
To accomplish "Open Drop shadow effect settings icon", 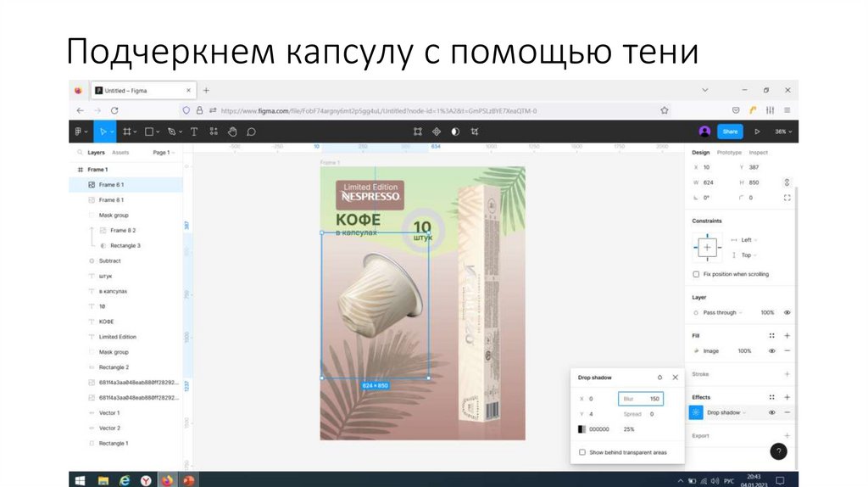I will coord(696,412).
